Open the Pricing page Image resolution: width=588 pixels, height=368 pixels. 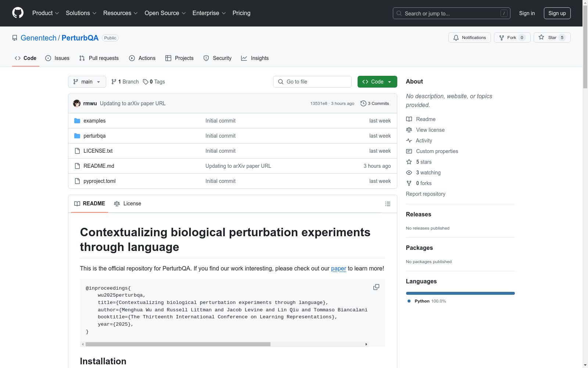pos(241,13)
